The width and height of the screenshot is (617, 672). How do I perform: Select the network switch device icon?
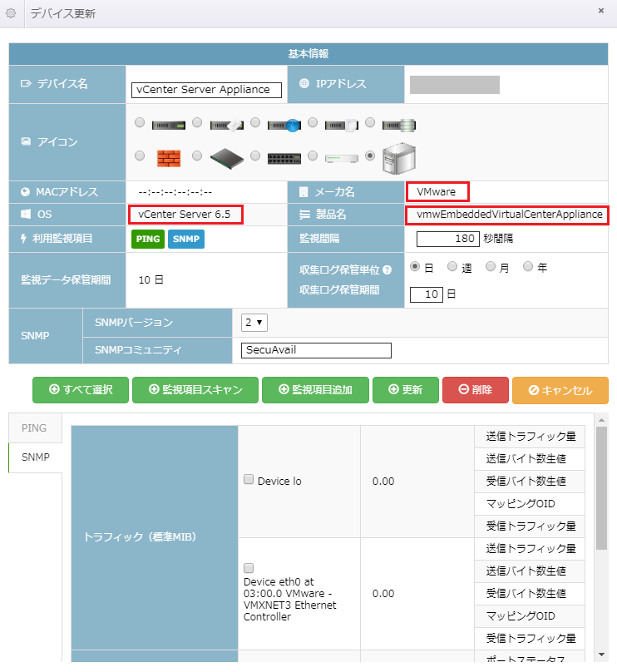(x=284, y=159)
